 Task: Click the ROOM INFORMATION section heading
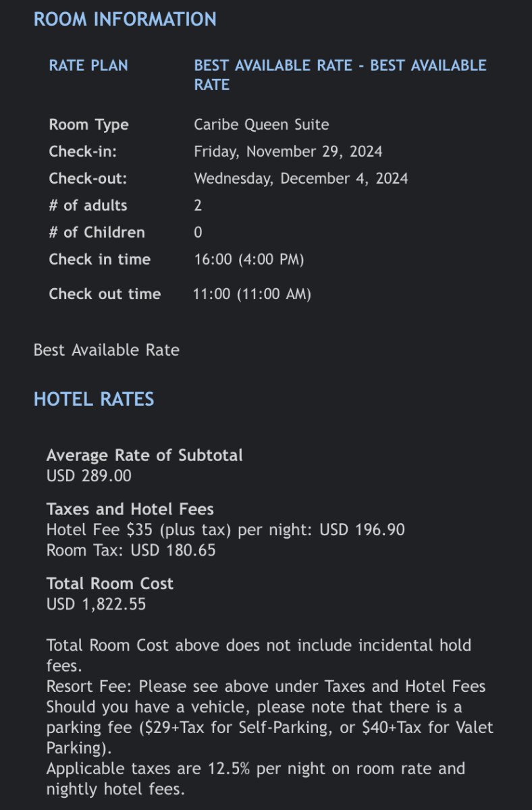[125, 19]
